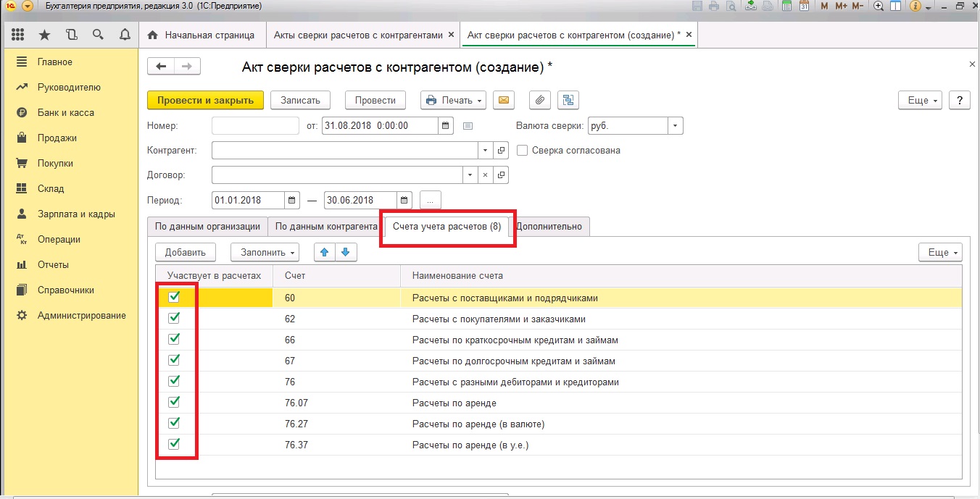Send document by email envelope icon
The image size is (980, 499).
point(503,100)
